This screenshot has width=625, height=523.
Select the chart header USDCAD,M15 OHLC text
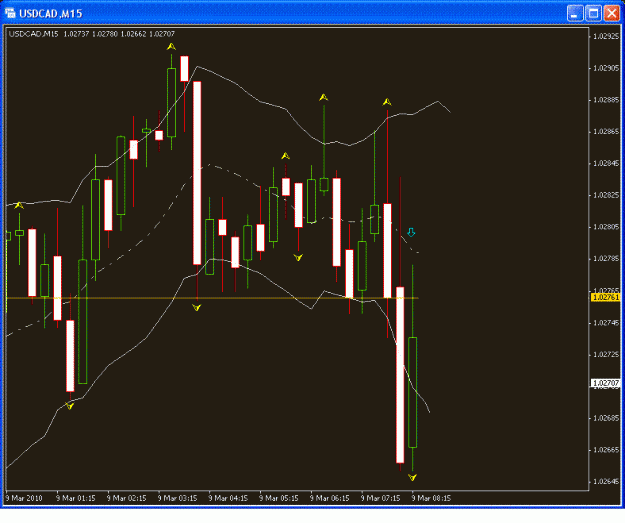point(92,34)
